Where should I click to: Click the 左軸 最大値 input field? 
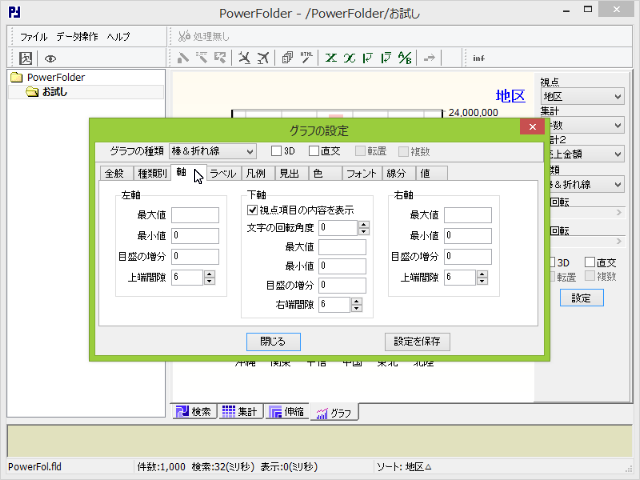tap(195, 215)
